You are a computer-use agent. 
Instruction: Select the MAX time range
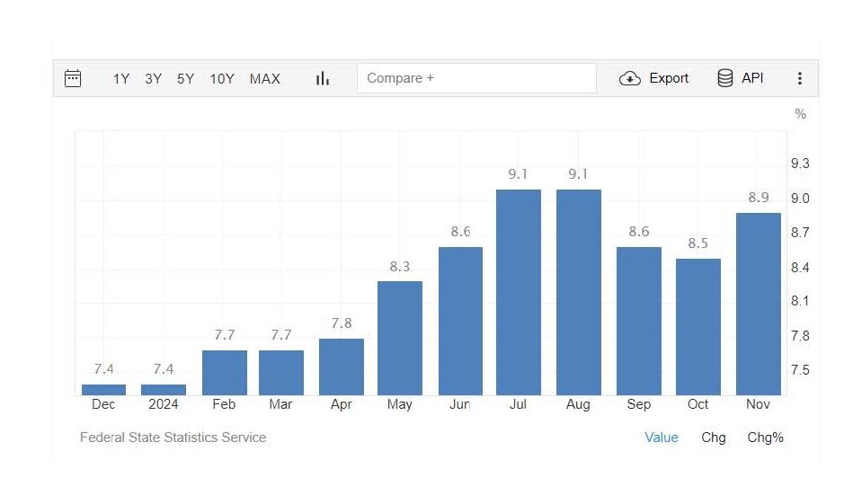click(265, 79)
